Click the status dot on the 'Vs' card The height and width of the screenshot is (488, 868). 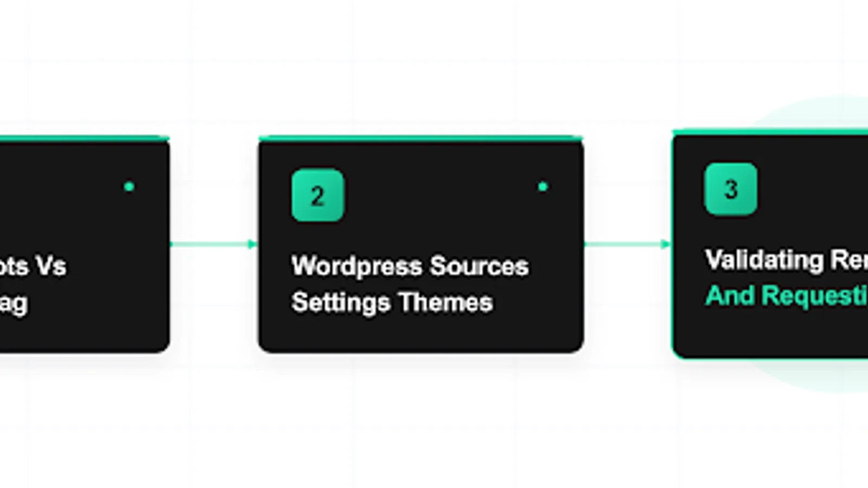tap(129, 187)
